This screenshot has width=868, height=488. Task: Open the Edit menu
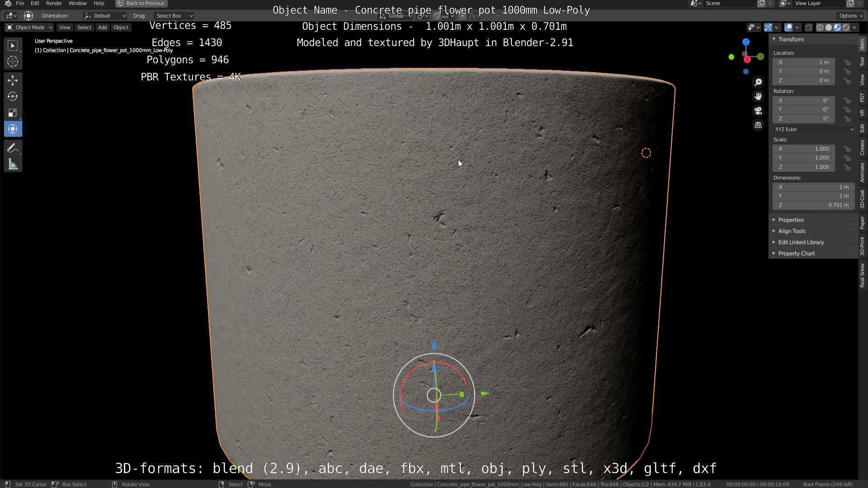pyautogui.click(x=35, y=3)
